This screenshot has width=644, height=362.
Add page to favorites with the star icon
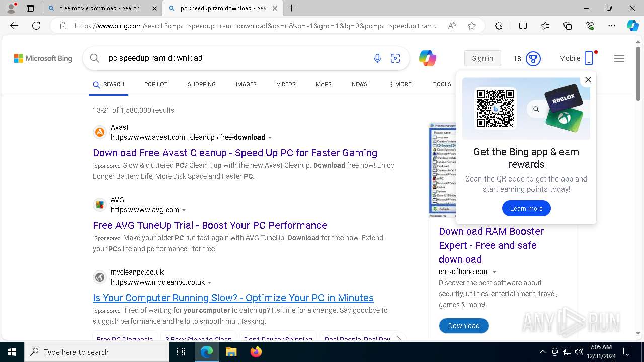coord(472,26)
